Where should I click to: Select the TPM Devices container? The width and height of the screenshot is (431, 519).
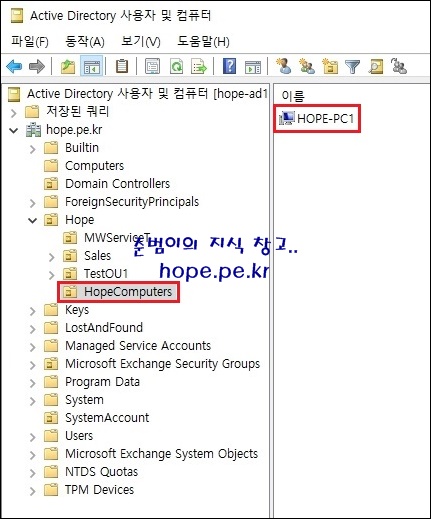tap(99, 490)
